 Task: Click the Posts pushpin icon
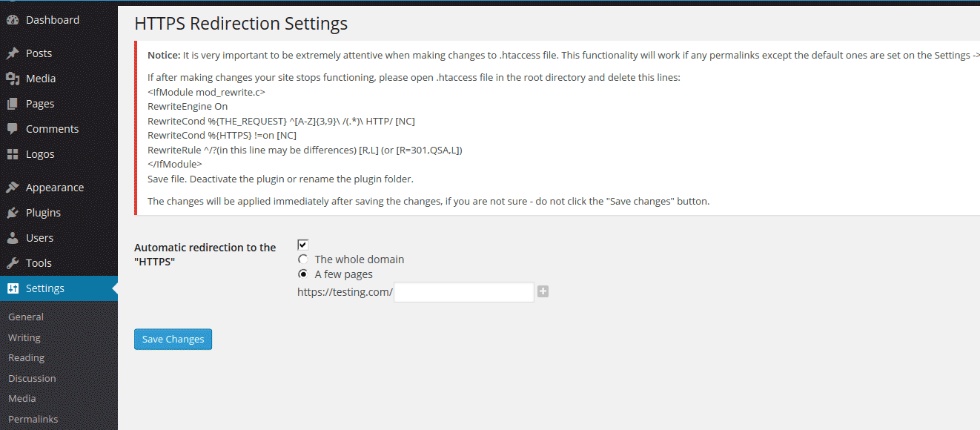click(13, 53)
